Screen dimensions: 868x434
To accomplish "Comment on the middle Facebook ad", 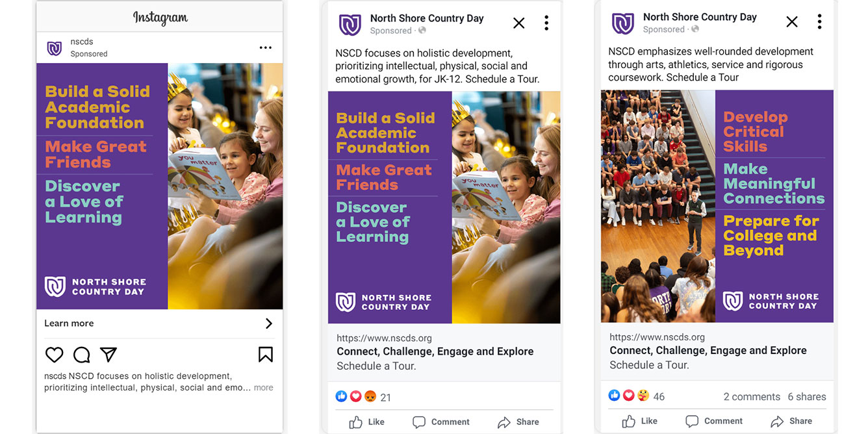I will pyautogui.click(x=441, y=422).
